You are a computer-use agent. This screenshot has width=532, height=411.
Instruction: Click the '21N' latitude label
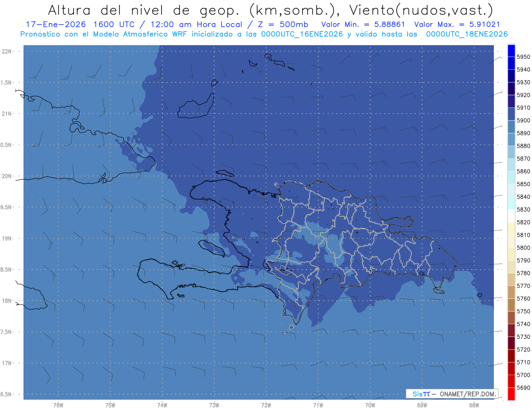[x=7, y=114]
